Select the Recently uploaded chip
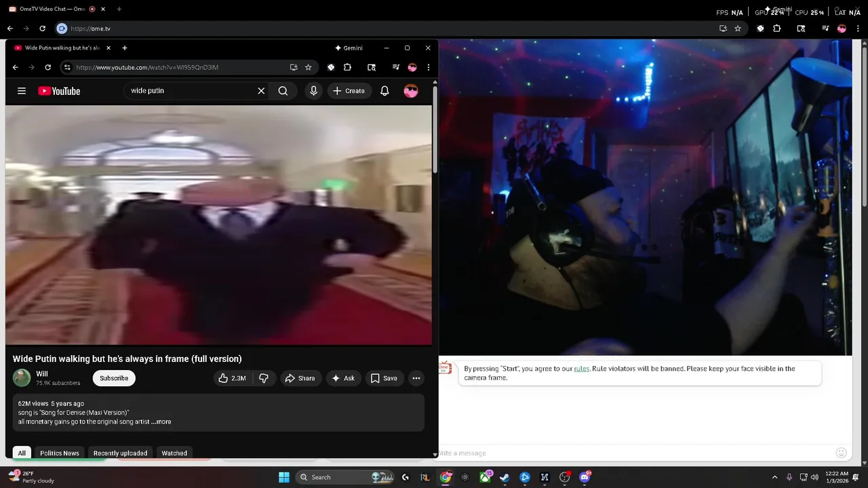 [120, 453]
